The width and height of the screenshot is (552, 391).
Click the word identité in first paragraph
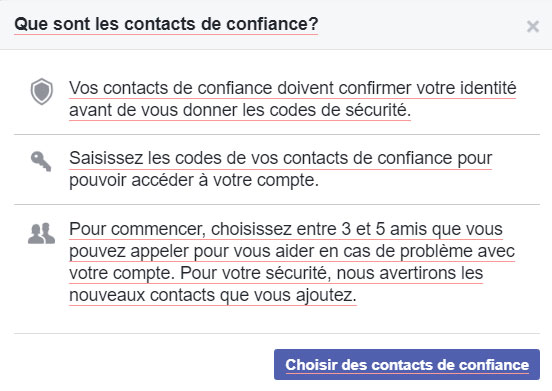coord(488,88)
